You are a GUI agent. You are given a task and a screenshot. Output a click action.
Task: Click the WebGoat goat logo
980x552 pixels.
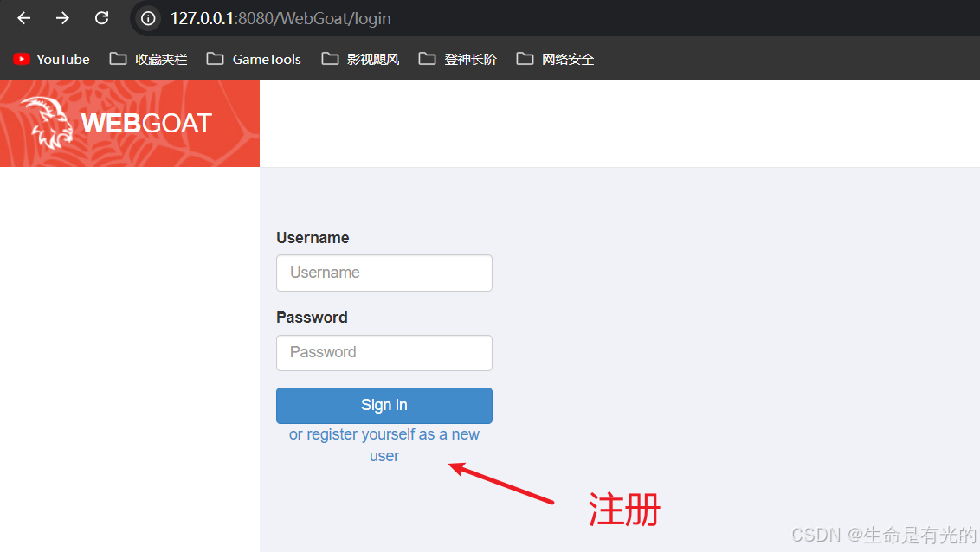47,122
